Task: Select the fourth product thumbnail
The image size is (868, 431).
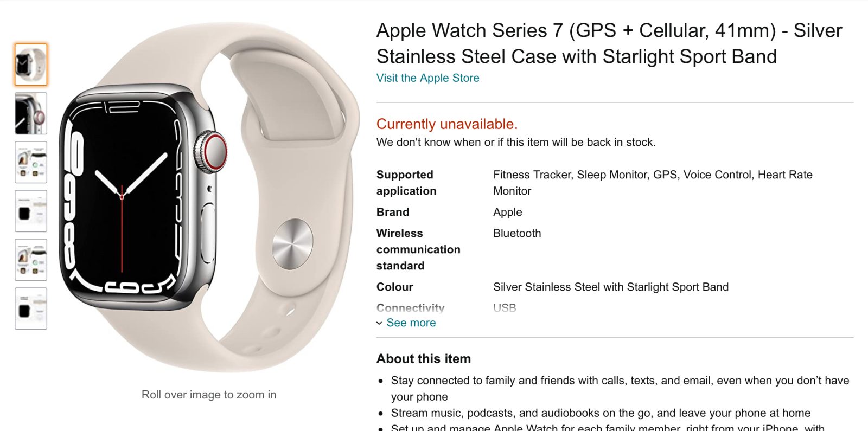Action: [31, 211]
